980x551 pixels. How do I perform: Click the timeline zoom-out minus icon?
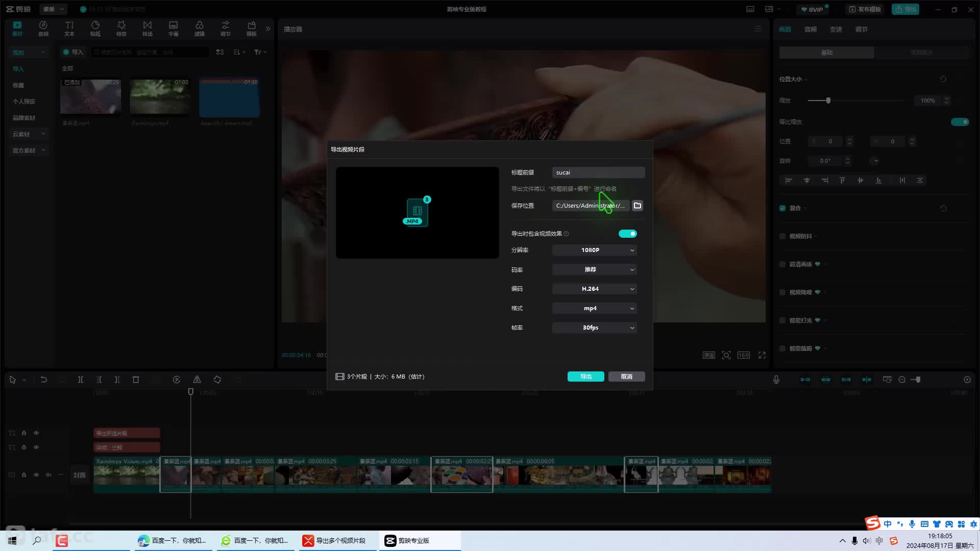(902, 380)
